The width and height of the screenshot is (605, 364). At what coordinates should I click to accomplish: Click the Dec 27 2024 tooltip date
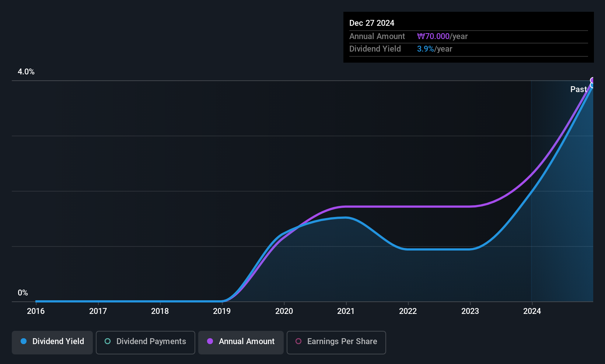(x=372, y=23)
